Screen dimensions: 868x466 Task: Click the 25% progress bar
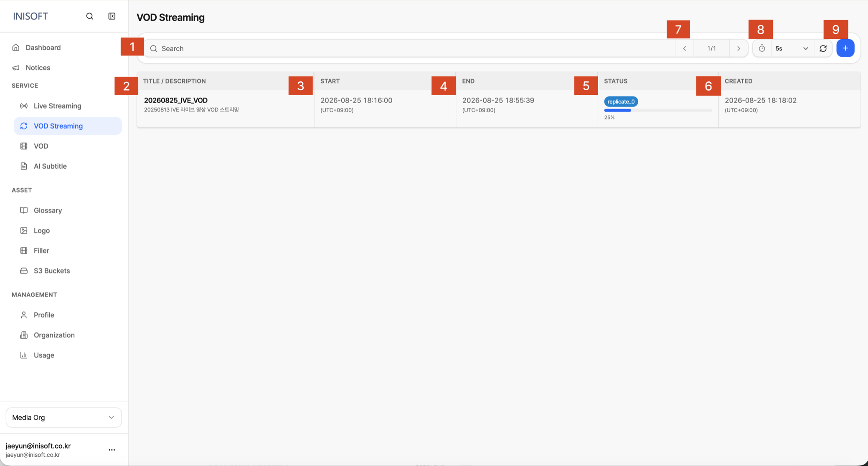[658, 111]
